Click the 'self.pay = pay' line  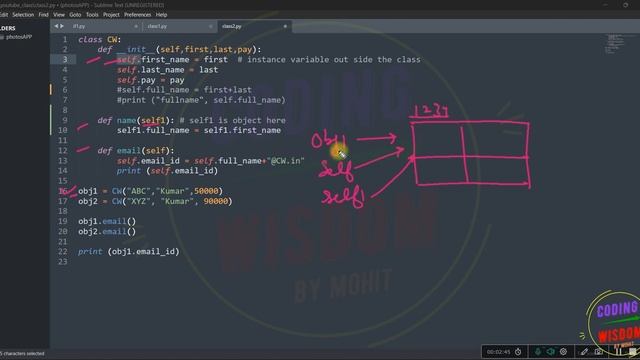click(151, 80)
